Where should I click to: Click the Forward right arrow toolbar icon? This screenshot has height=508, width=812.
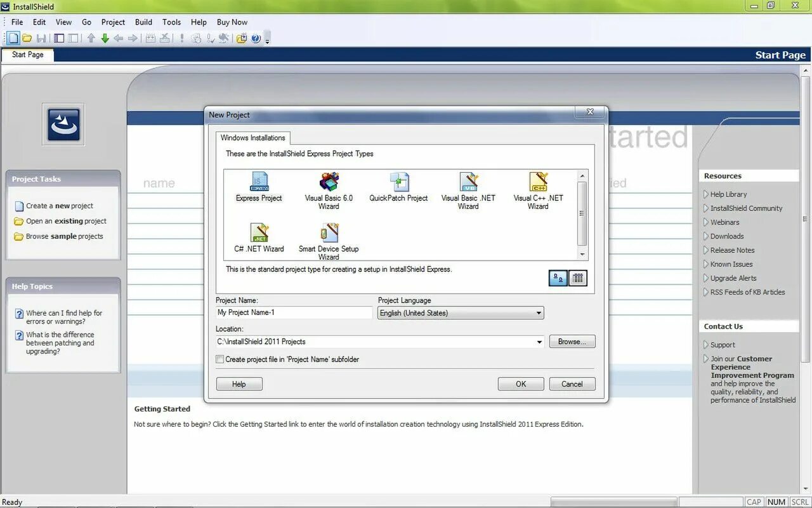pyautogui.click(x=133, y=38)
